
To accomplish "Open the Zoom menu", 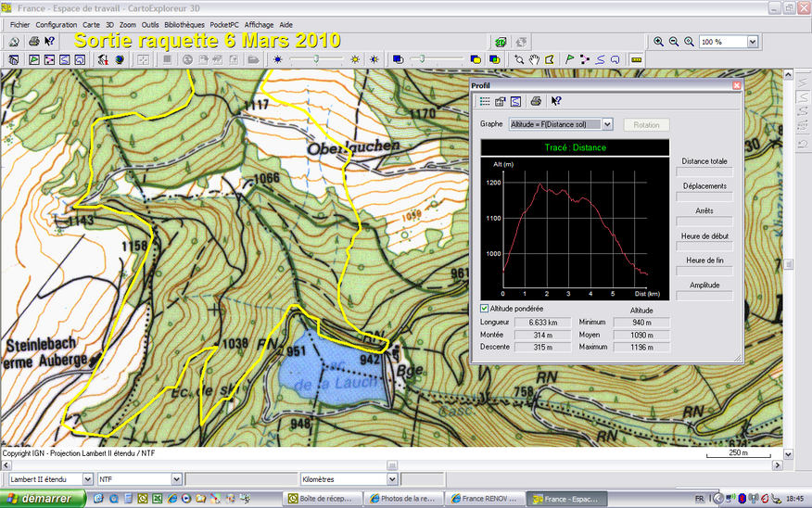I will 127,24.
